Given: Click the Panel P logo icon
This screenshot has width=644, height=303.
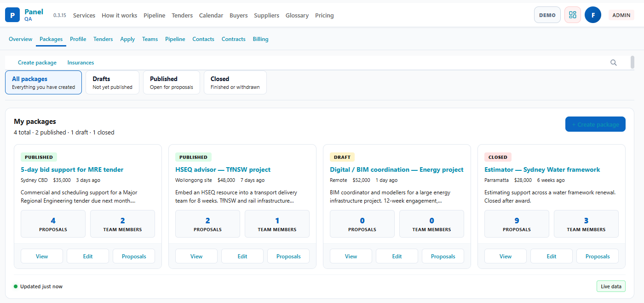Looking at the screenshot, I should click(x=12, y=15).
